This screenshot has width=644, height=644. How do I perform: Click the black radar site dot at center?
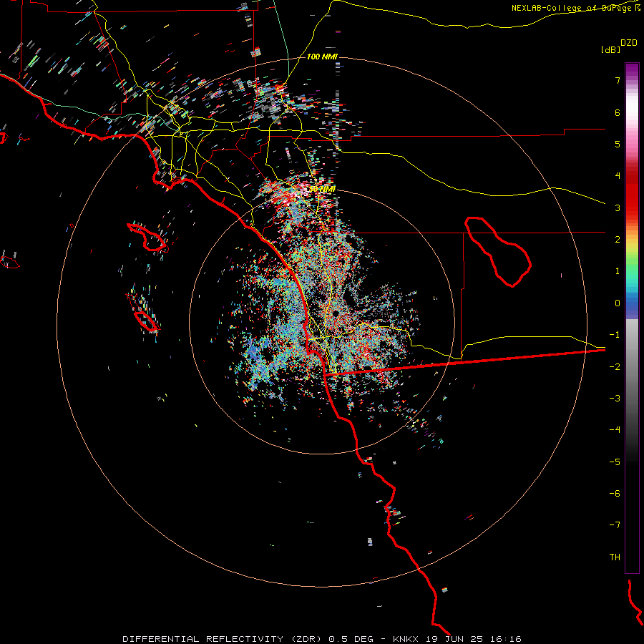pyautogui.click(x=336, y=313)
